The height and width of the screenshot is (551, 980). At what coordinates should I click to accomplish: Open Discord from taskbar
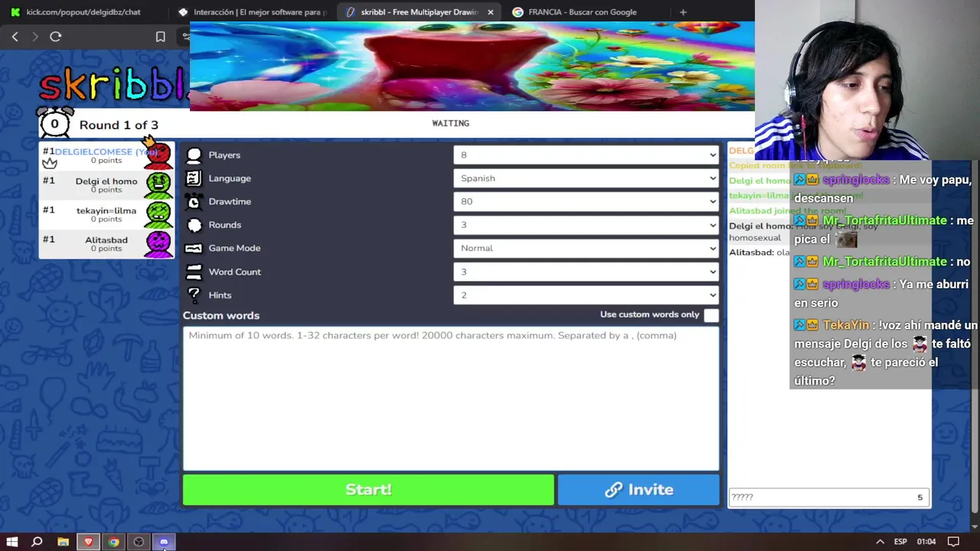164,542
